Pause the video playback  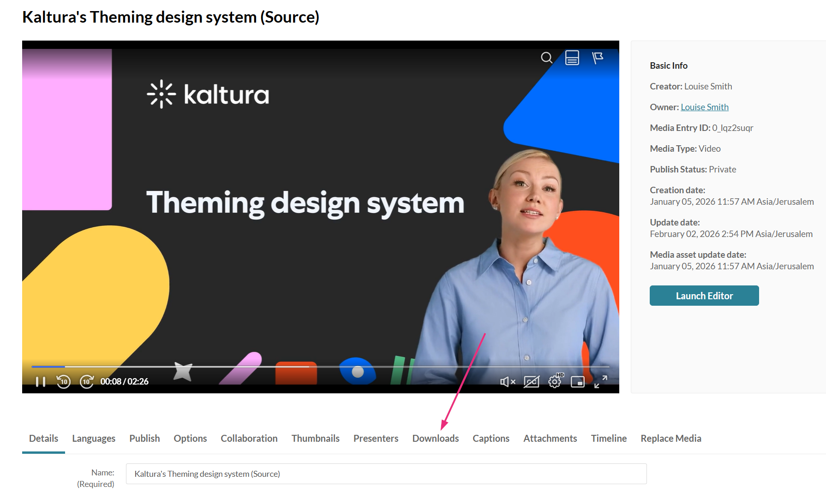coord(41,382)
